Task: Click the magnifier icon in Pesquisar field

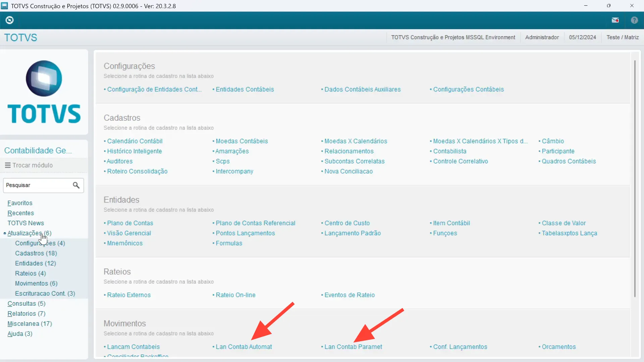Action: click(x=76, y=185)
